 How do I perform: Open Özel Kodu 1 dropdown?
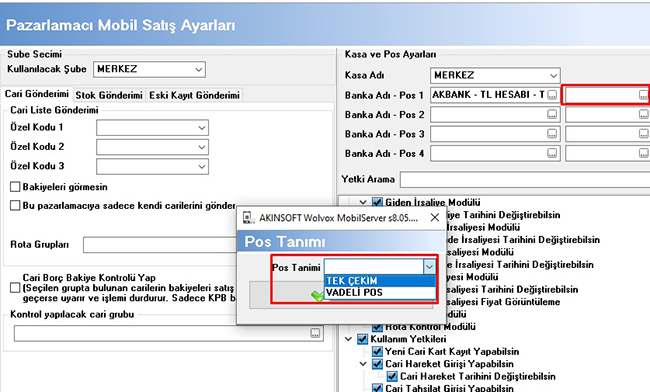pyautogui.click(x=202, y=128)
